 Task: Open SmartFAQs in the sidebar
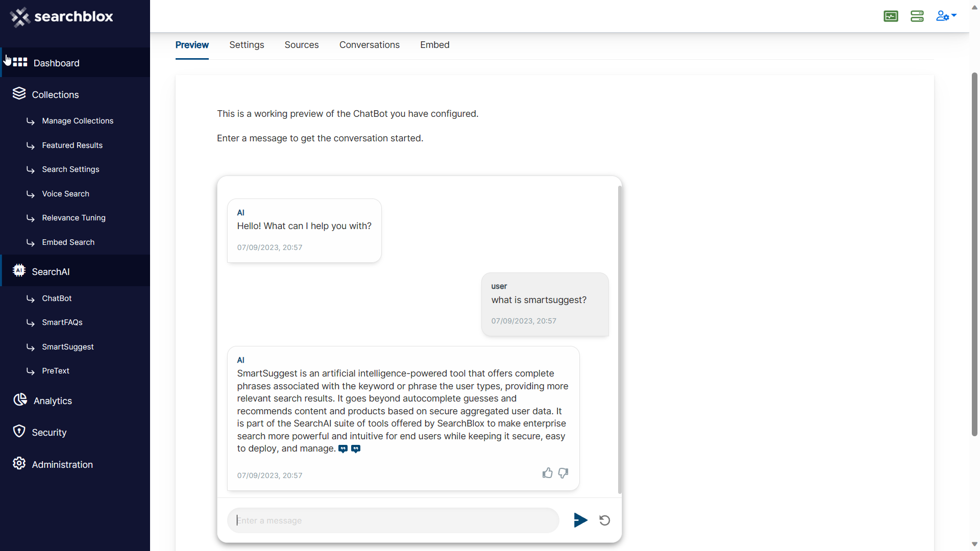click(62, 322)
